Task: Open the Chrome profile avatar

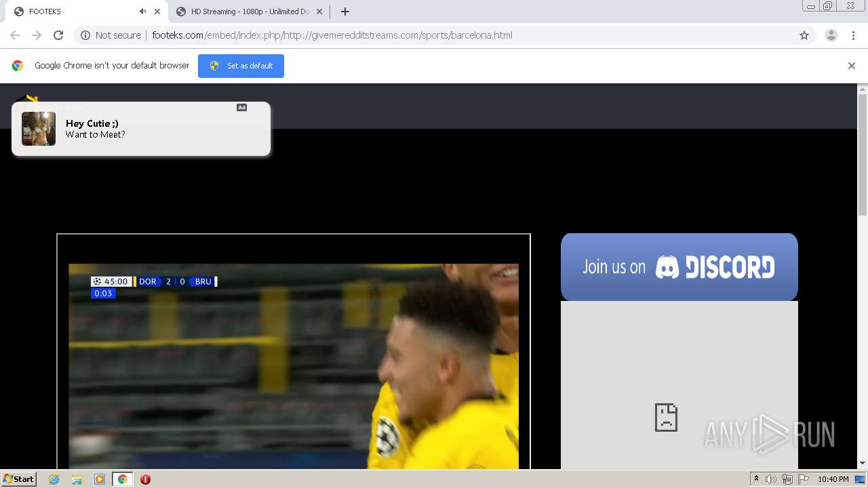Action: tap(831, 35)
